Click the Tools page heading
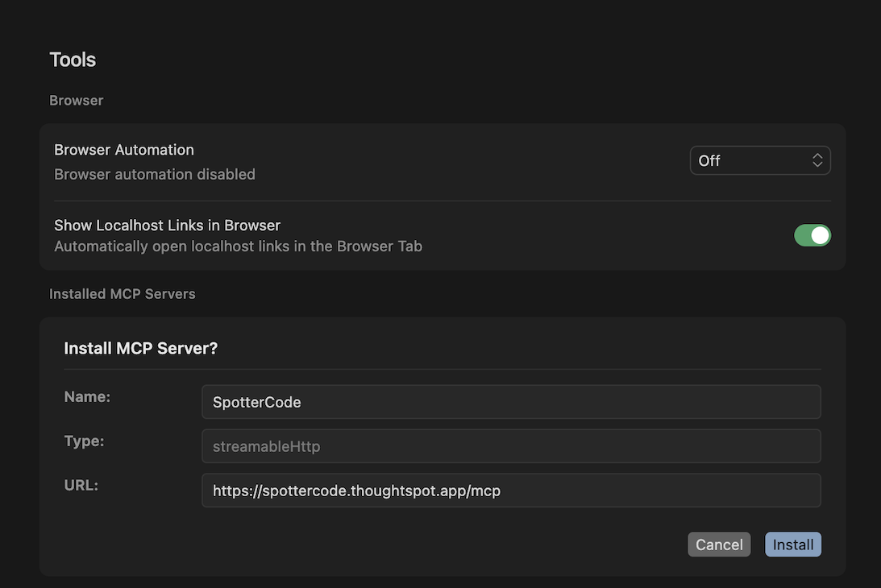Screen dimensions: 881x588 click(73, 59)
